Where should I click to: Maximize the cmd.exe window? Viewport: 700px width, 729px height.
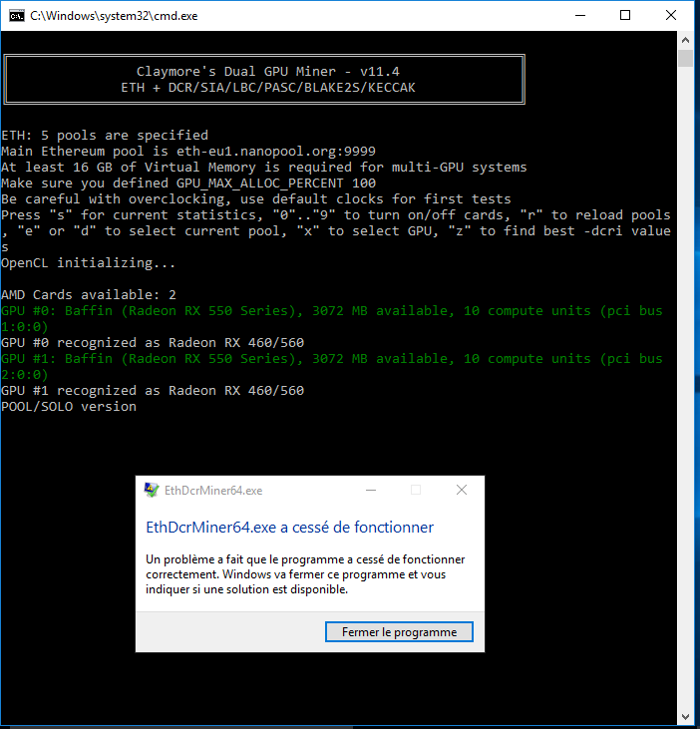(625, 15)
